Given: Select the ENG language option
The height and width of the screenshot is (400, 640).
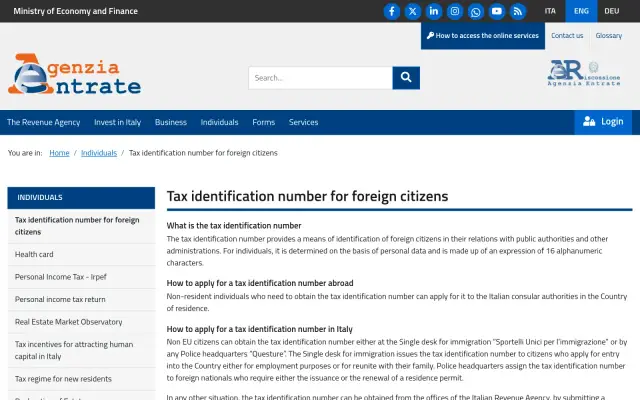Looking at the screenshot, I should coord(581,11).
